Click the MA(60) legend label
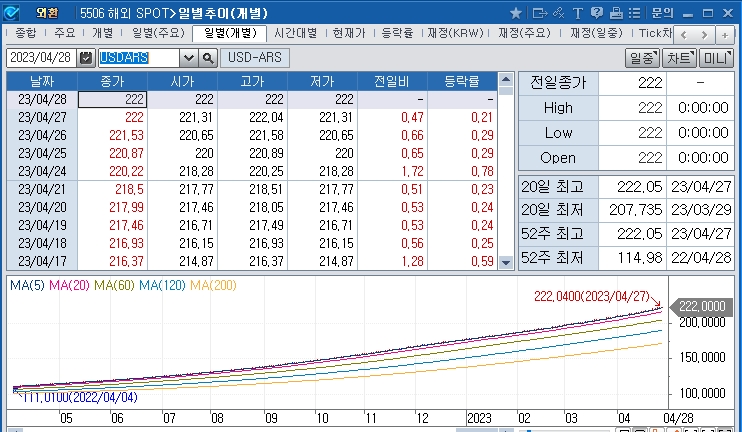Image resolution: width=742 pixels, height=432 pixels. tap(115, 286)
